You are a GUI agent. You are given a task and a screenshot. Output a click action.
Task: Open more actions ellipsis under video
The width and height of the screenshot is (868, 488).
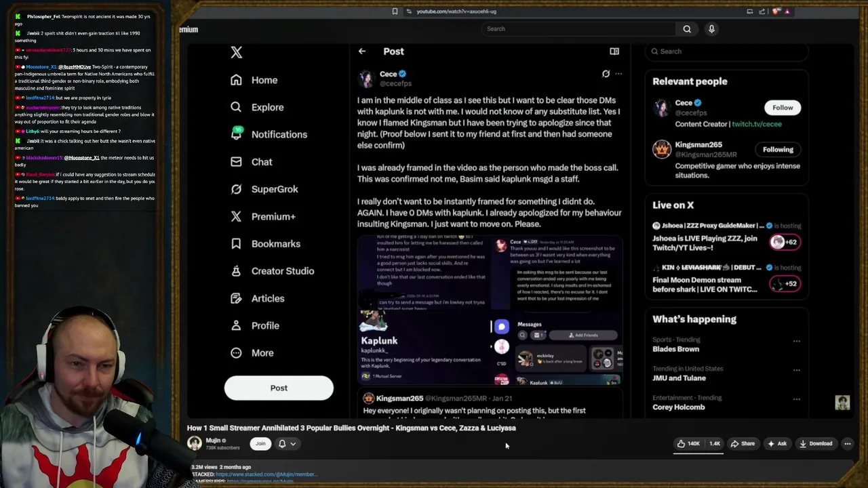pyautogui.click(x=847, y=444)
